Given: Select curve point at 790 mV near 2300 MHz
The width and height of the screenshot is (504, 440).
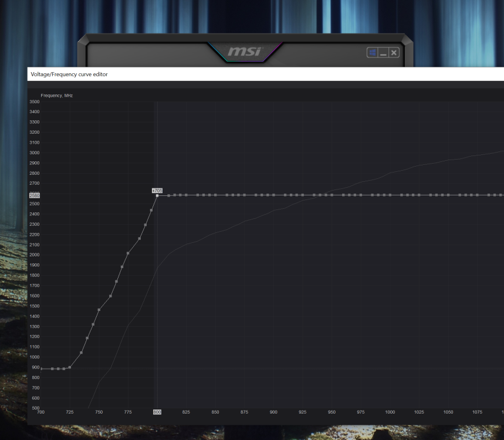Looking at the screenshot, I should [x=146, y=225].
